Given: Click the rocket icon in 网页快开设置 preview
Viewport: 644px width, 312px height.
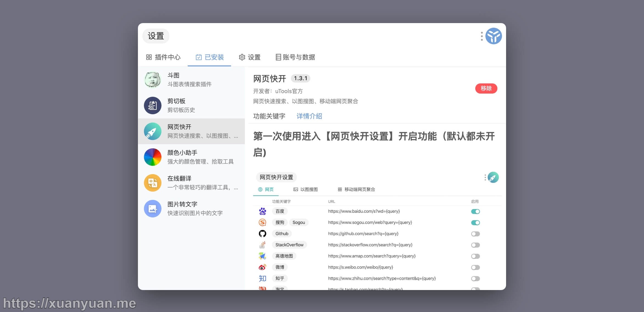Looking at the screenshot, I should point(493,177).
